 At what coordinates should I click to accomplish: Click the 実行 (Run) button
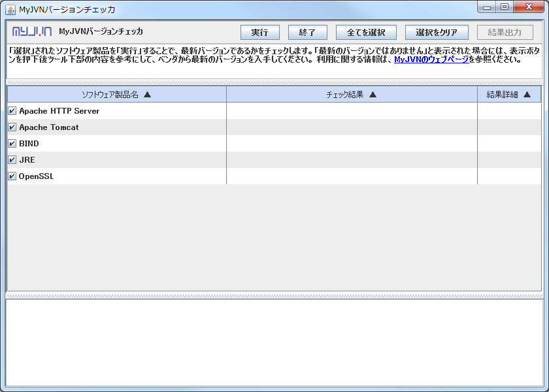(x=260, y=33)
